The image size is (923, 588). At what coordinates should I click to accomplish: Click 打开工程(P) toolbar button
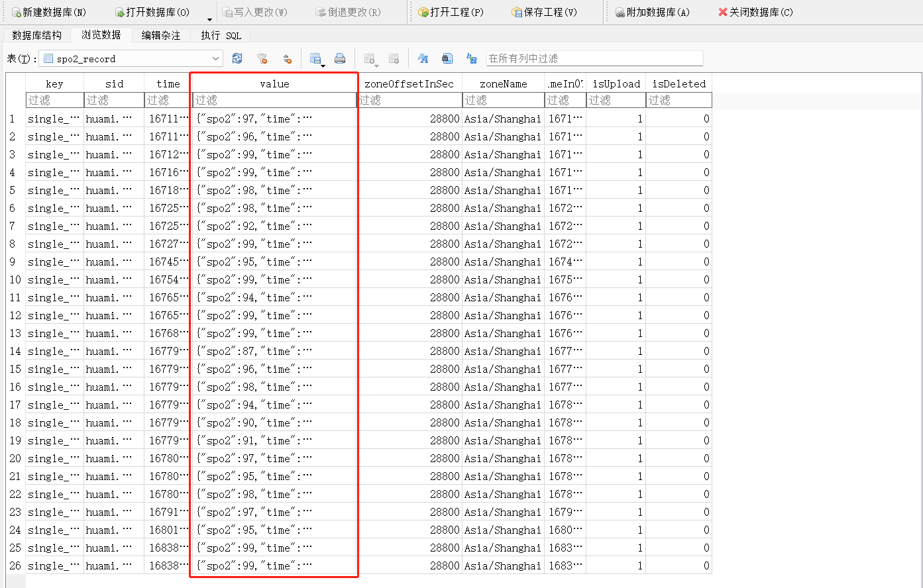coord(451,12)
